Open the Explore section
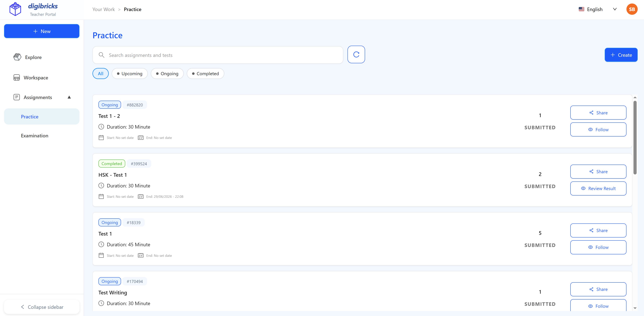This screenshot has height=316, width=644. [28, 57]
